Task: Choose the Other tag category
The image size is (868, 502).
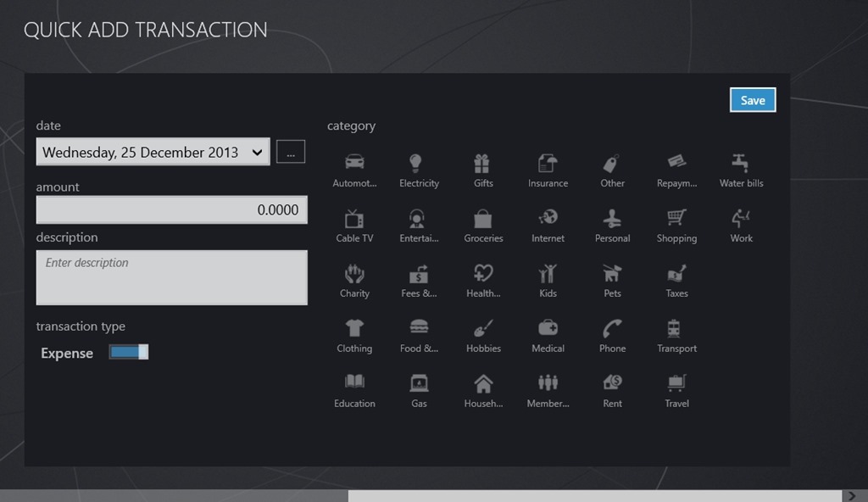Action: click(610, 164)
